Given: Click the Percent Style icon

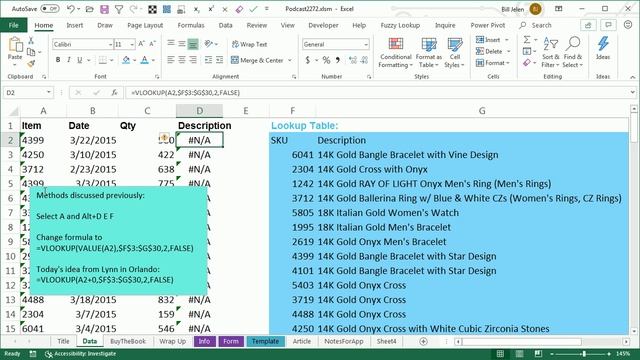Looking at the screenshot, I should (326, 60).
